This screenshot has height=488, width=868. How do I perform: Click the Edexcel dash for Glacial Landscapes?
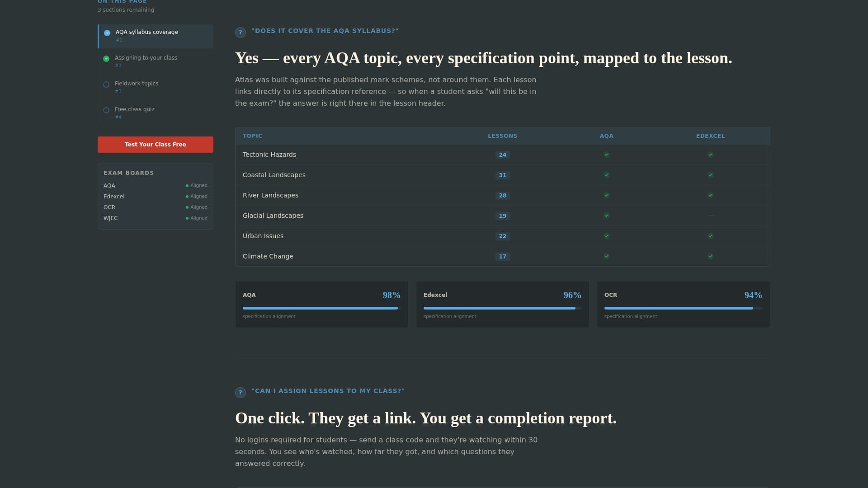(711, 216)
